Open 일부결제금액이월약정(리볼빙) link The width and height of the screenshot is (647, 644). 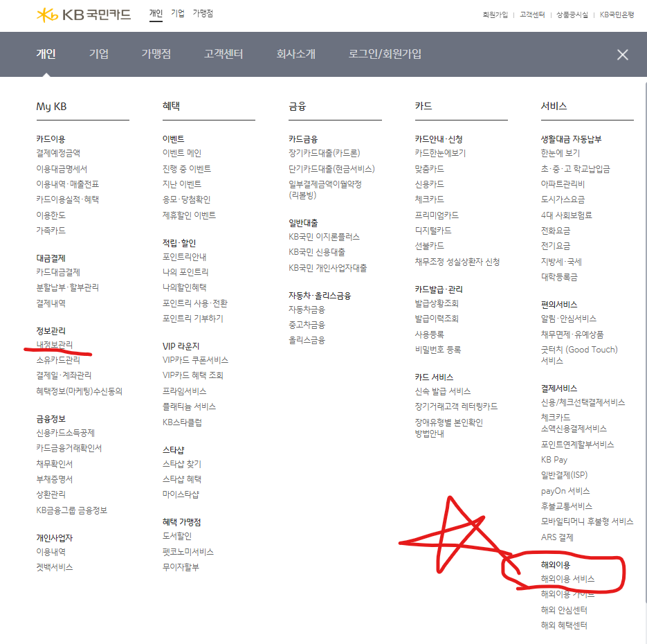coord(325,190)
